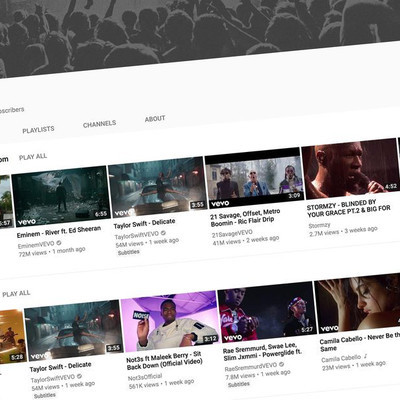The width and height of the screenshot is (400, 400).
Task: Click vevo logo on Rae Sremmurd thumbnail
Action: click(233, 338)
